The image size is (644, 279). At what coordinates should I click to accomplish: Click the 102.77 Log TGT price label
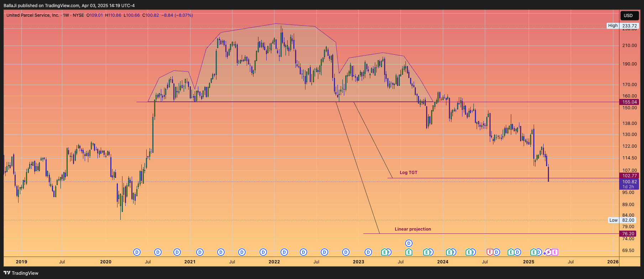(x=629, y=176)
